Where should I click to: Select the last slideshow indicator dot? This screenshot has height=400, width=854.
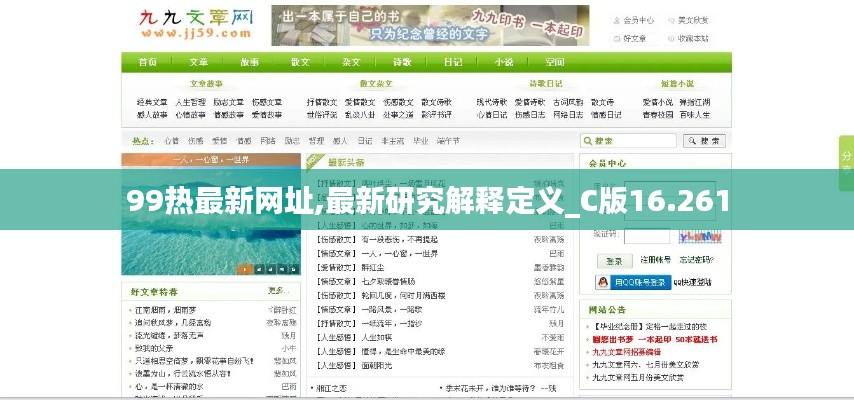[293, 268]
